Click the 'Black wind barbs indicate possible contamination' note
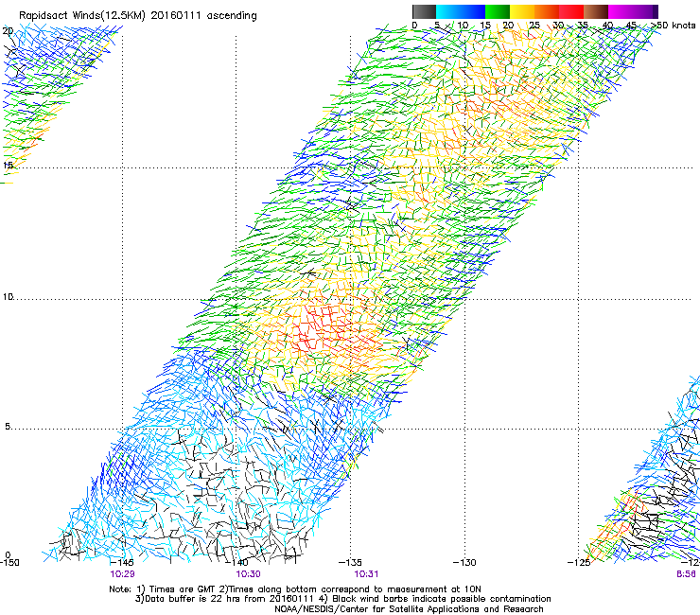Viewport: 700px width, 615px height. coord(442,599)
